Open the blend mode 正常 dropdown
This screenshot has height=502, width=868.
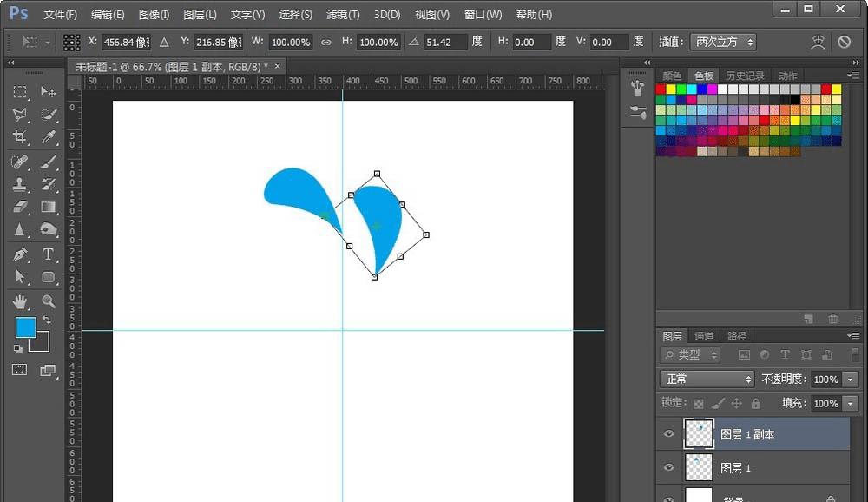coord(707,380)
